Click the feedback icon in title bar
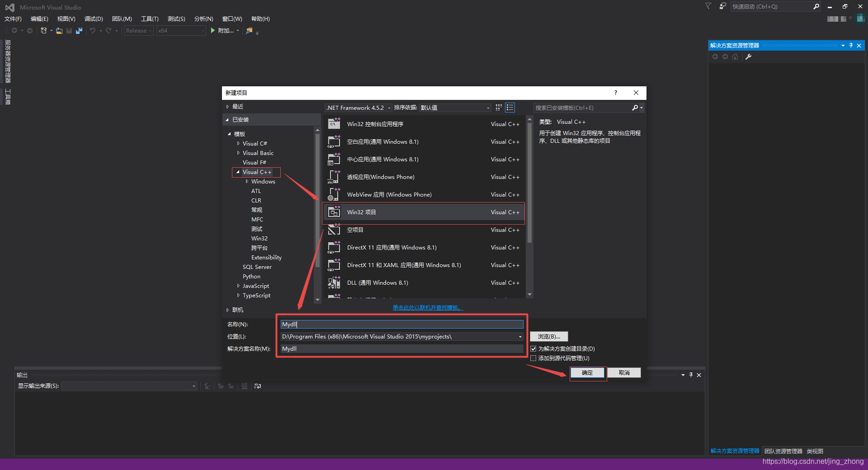868x470 pixels. pyautogui.click(x=722, y=6)
